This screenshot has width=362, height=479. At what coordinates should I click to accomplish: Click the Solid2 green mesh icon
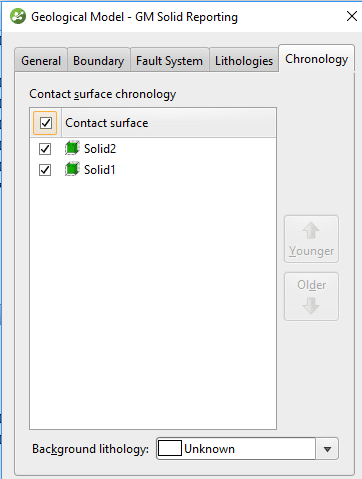pyautogui.click(x=72, y=148)
